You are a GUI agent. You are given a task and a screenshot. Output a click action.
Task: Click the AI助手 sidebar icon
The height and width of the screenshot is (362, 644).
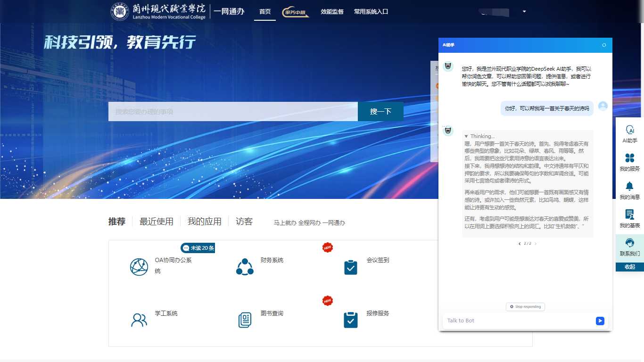[629, 130]
